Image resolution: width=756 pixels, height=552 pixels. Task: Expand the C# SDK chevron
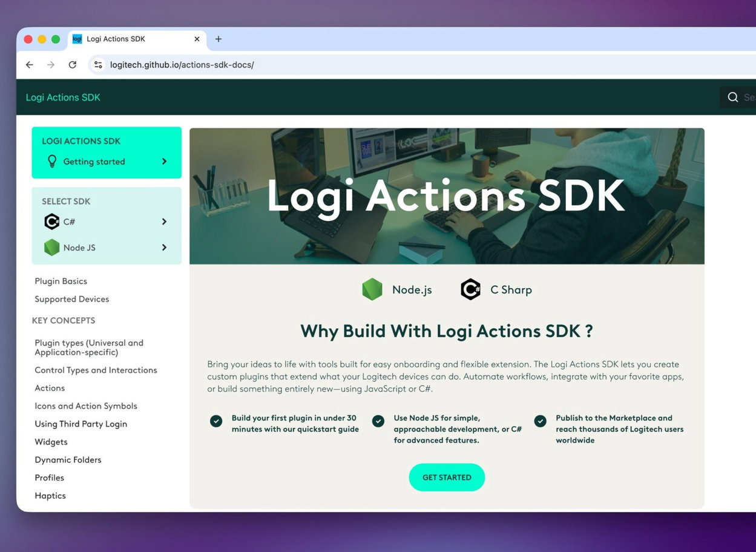164,222
